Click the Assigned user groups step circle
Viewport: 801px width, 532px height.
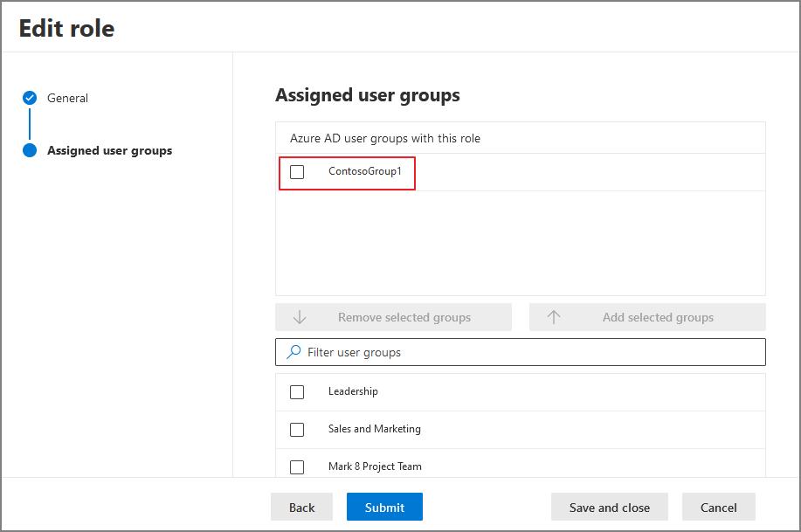click(x=30, y=150)
